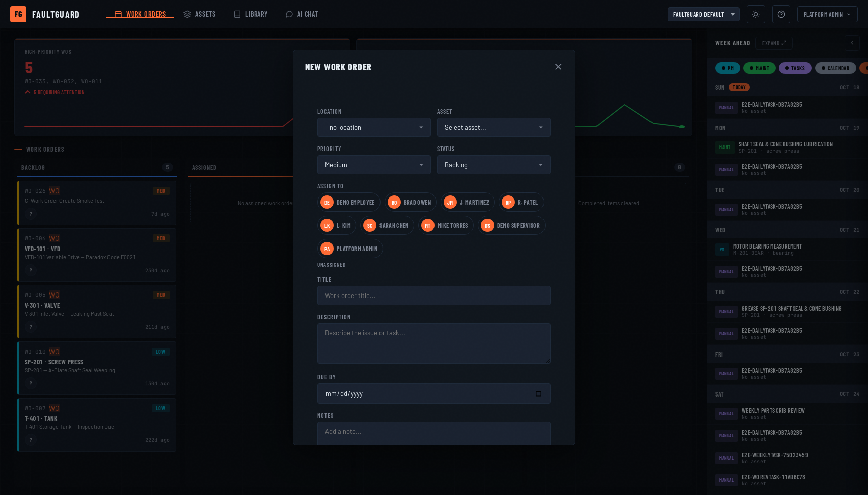This screenshot has height=495, width=868.
Task: Open the AI Chat tab
Action: (302, 14)
